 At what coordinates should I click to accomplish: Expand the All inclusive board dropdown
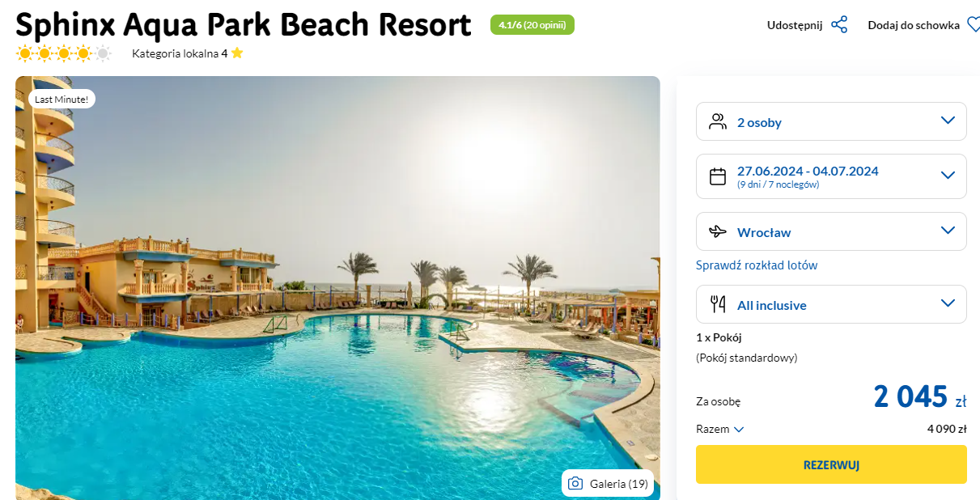(x=831, y=304)
